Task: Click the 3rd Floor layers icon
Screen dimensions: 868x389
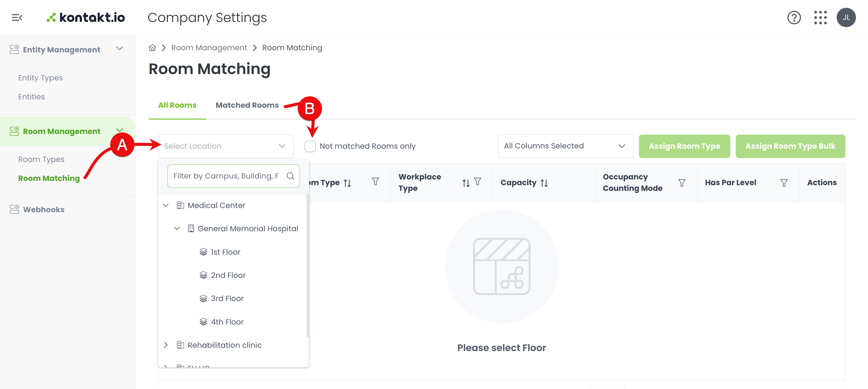Action: click(203, 298)
